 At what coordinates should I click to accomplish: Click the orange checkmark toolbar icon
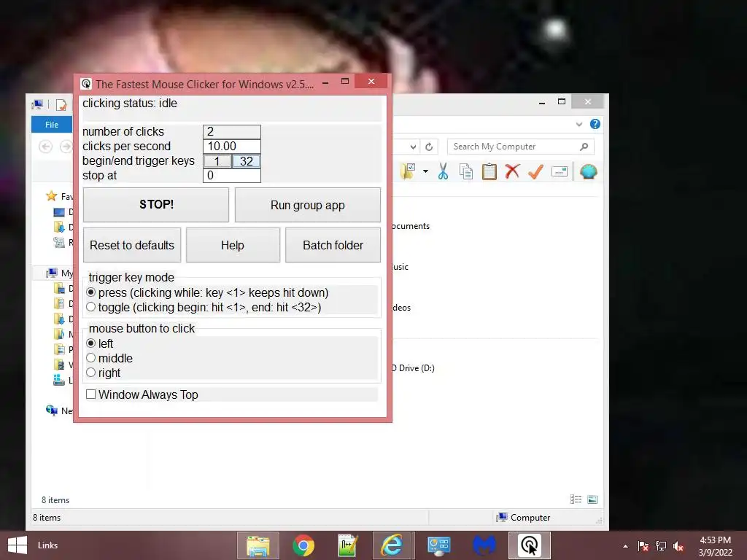[x=535, y=171]
